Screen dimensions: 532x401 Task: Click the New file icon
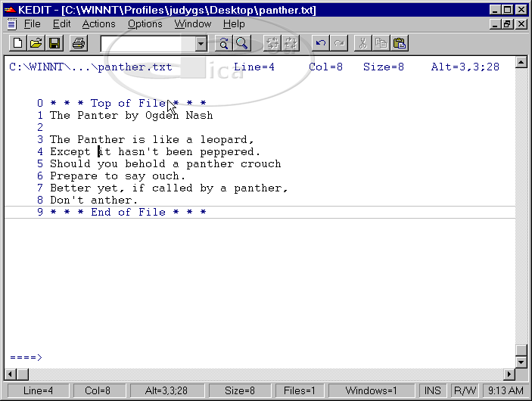pyautogui.click(x=17, y=44)
